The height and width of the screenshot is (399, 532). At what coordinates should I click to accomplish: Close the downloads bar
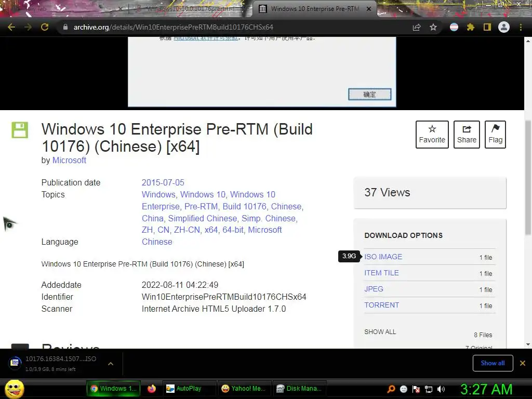point(523,363)
